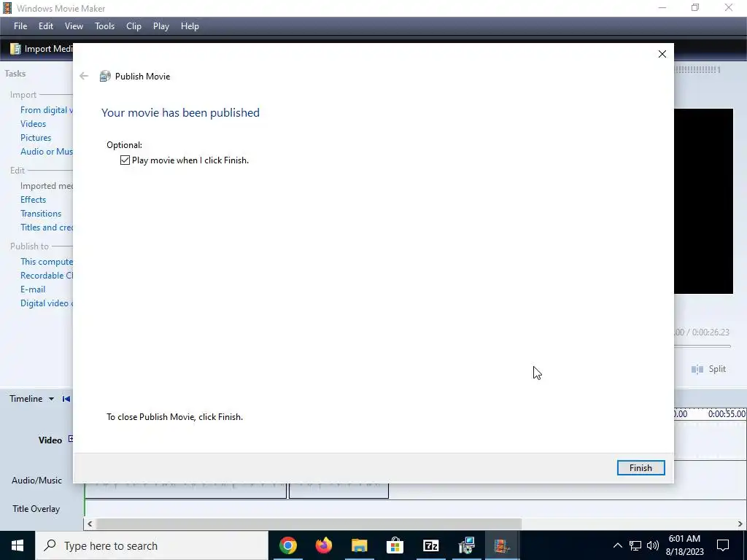Open the Tools menu
The image size is (747, 560).
pos(104,26)
